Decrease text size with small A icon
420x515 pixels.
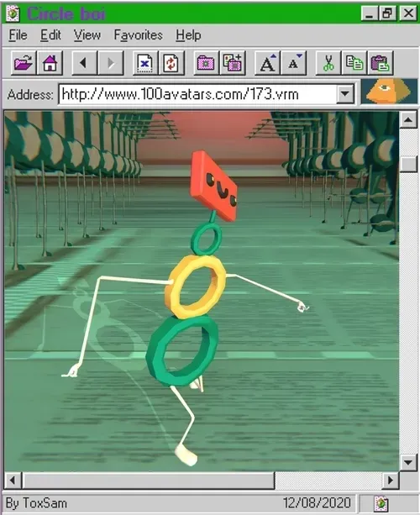pos(294,62)
